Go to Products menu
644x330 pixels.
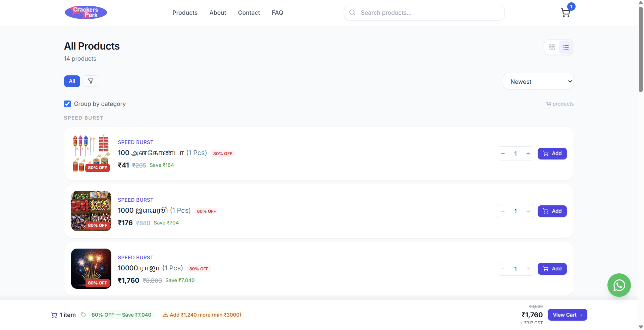(185, 13)
